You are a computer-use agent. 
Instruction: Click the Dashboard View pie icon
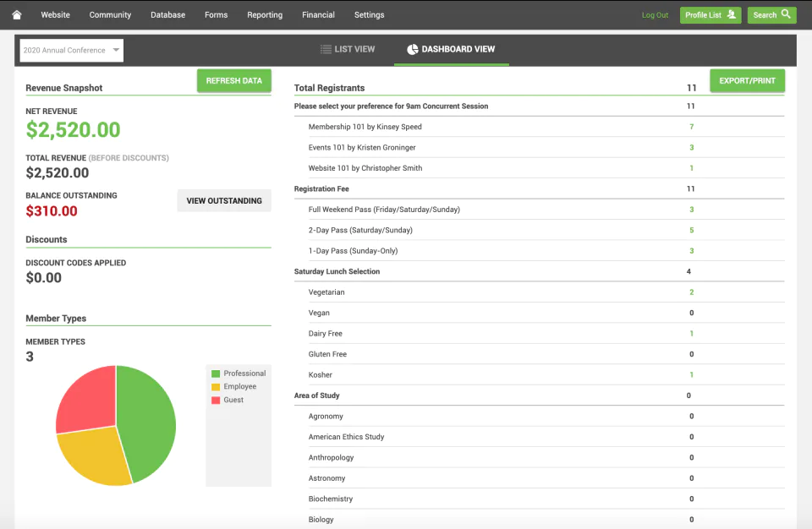pyautogui.click(x=413, y=50)
